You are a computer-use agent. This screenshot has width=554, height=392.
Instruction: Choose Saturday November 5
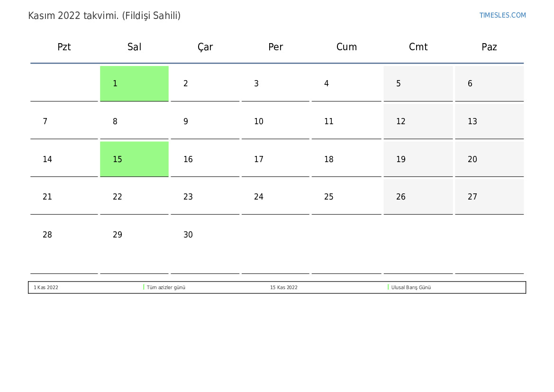[418, 83]
